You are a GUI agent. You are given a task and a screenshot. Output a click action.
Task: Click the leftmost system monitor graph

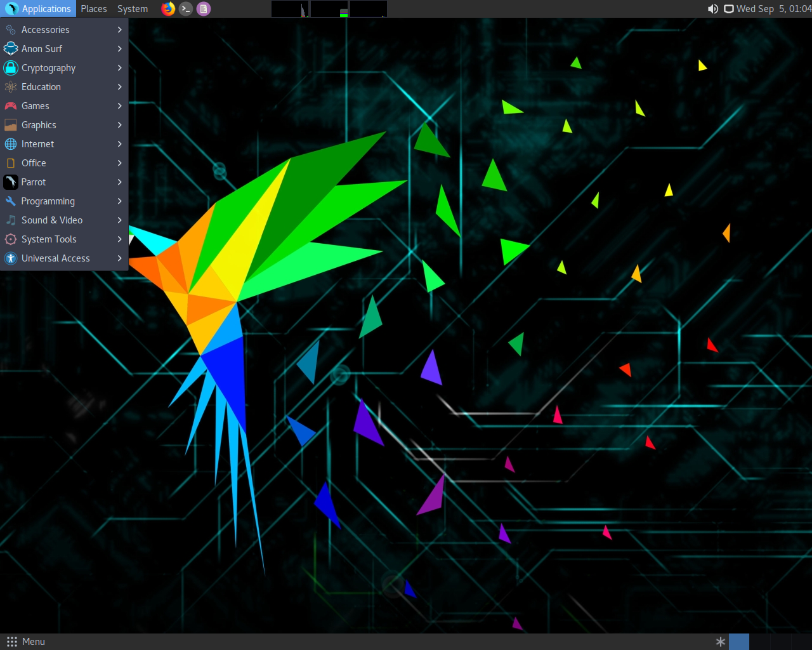(290, 9)
